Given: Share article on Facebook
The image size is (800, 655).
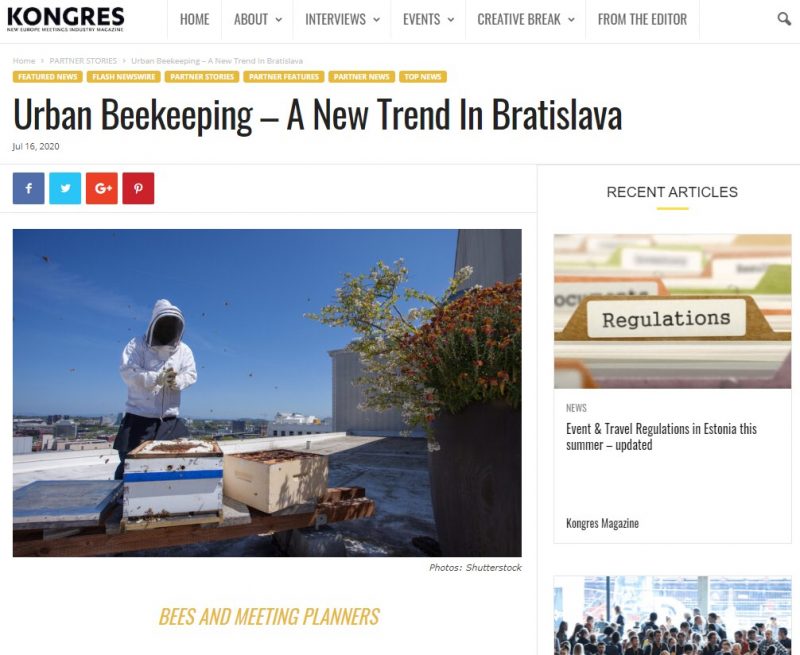Looking at the screenshot, I should click(x=29, y=188).
